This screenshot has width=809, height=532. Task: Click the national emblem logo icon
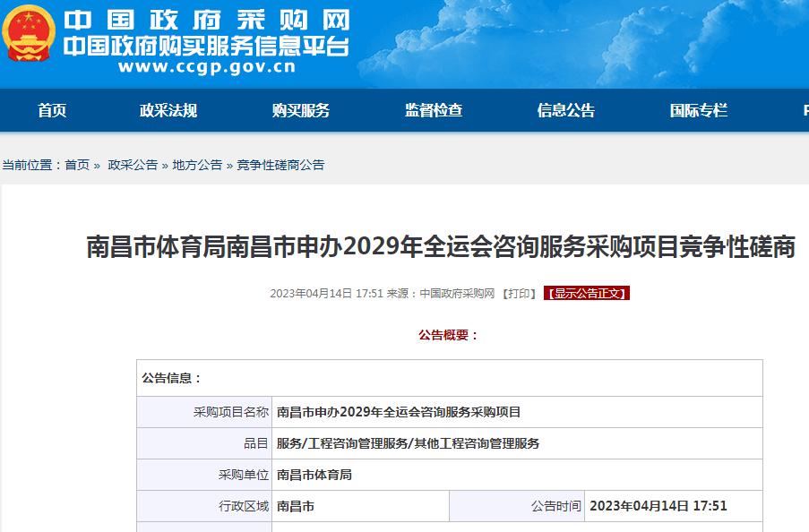[29, 33]
